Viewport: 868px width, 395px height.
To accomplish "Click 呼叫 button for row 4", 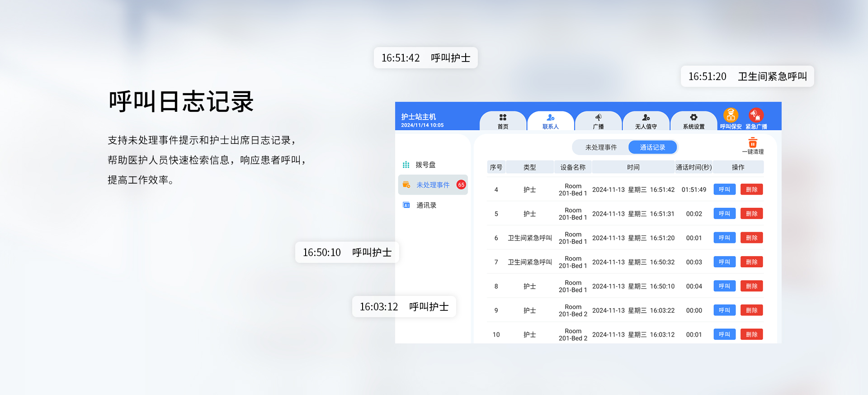I will coord(724,190).
